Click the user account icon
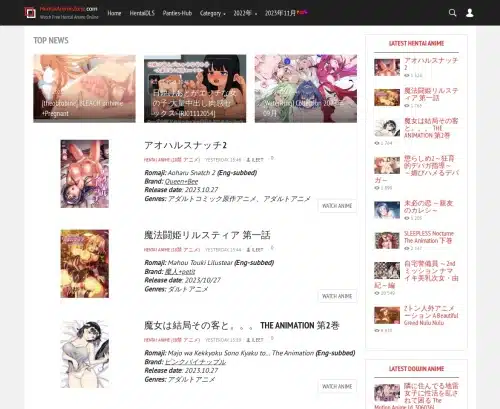500x409 pixels. click(x=470, y=13)
